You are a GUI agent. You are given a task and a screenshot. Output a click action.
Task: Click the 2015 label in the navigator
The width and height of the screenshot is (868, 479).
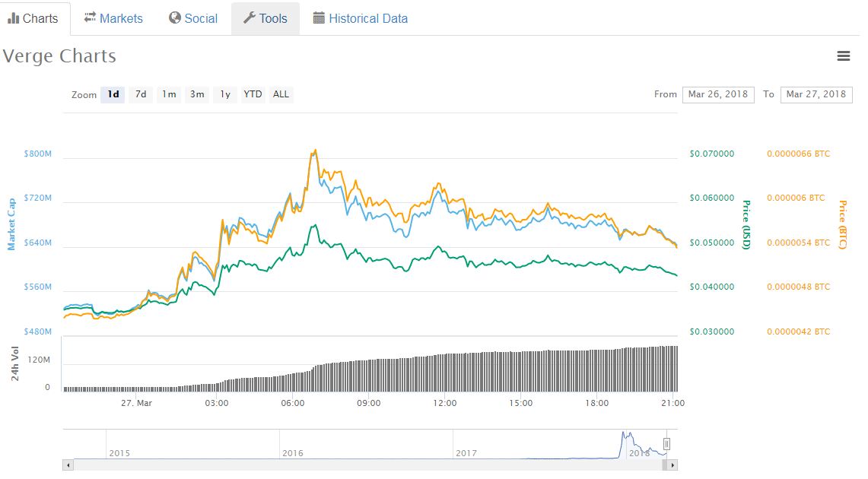(x=119, y=454)
